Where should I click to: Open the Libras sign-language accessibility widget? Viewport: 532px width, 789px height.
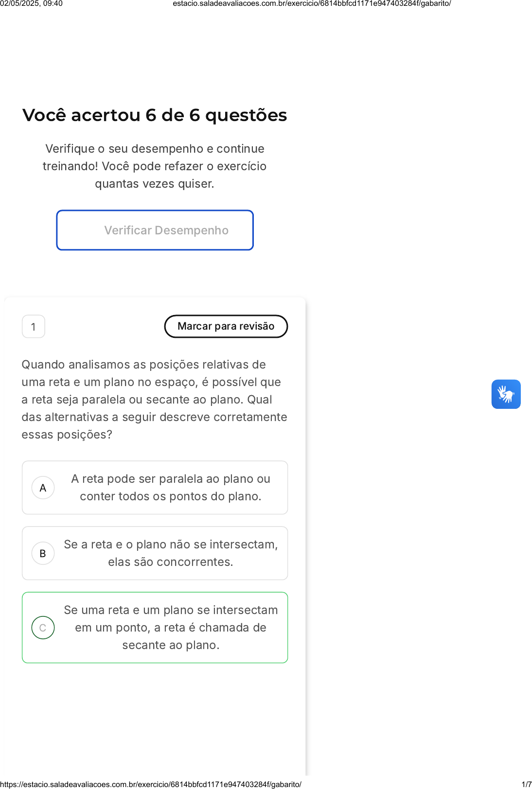(506, 394)
